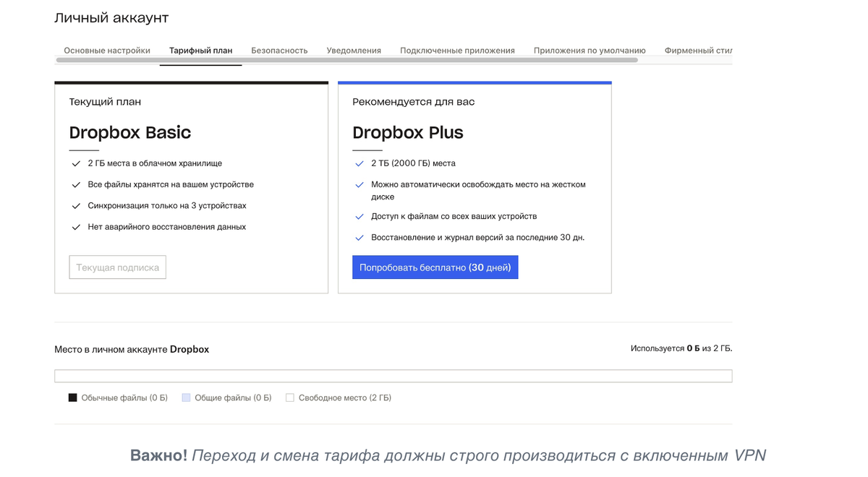868x477 pixels.
Task: Click the Текущая подписка button
Action: [118, 267]
